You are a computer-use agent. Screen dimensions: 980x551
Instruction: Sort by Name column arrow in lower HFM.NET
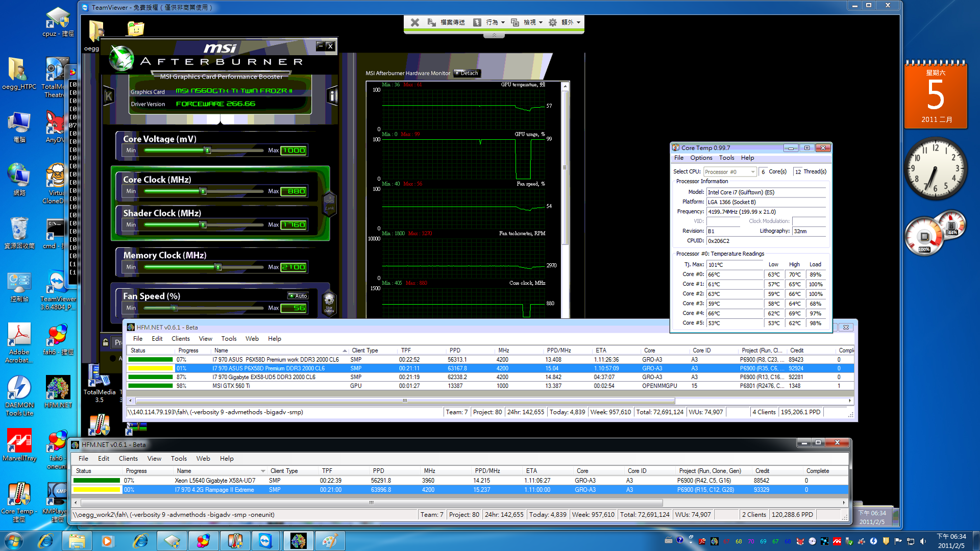pyautogui.click(x=263, y=471)
